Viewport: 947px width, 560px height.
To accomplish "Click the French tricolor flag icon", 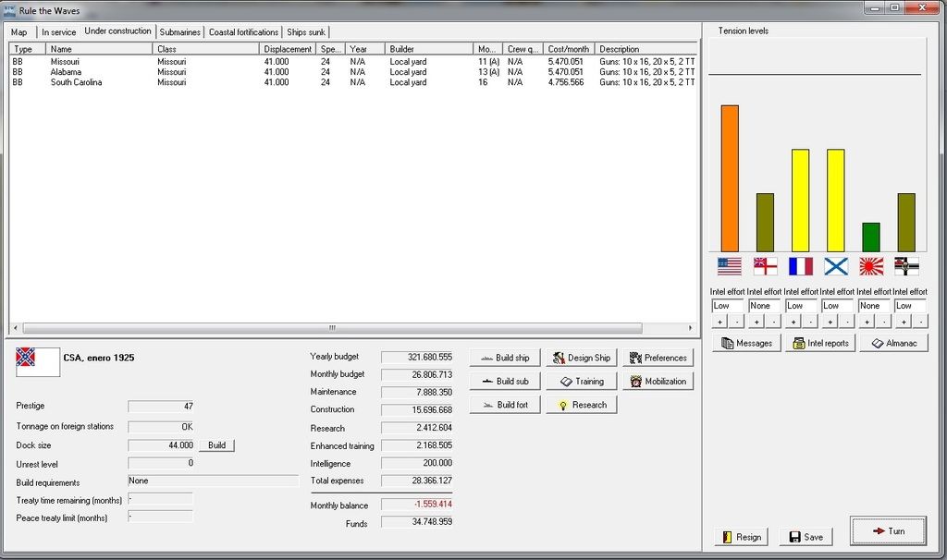I will coord(801,266).
